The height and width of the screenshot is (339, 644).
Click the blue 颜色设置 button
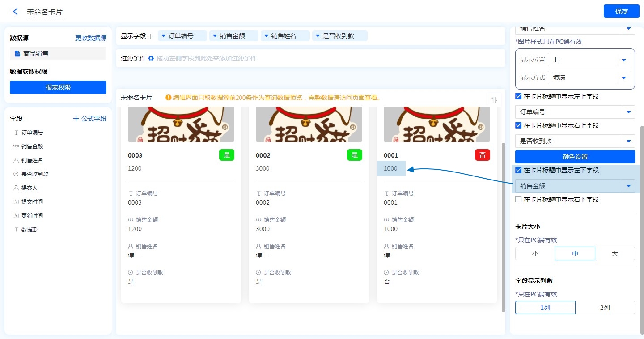[575, 157]
